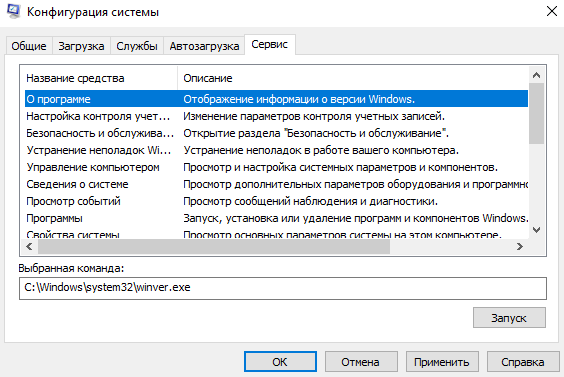The image size is (564, 377).
Task: Click description Отображение информации о версии Windows
Action: [x=299, y=99]
